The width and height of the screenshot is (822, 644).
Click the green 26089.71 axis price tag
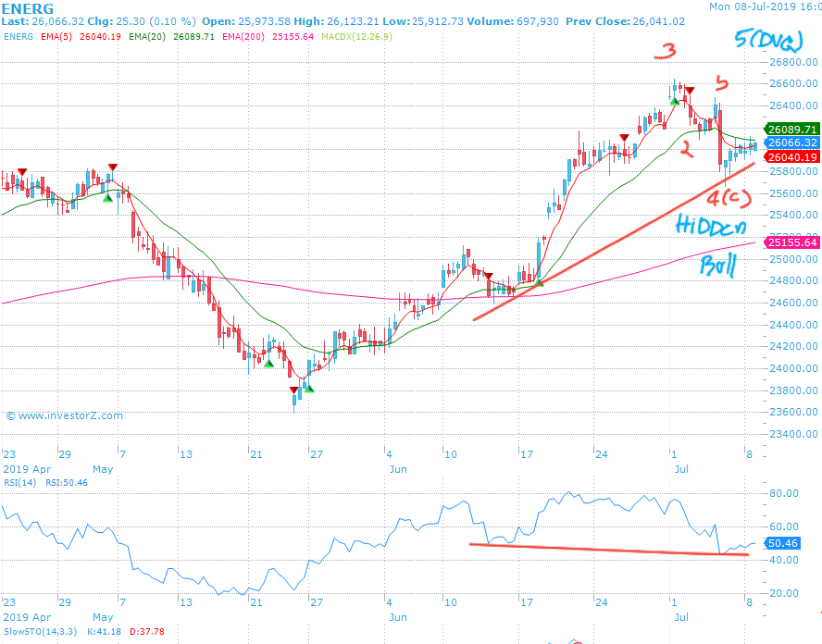coord(791,129)
